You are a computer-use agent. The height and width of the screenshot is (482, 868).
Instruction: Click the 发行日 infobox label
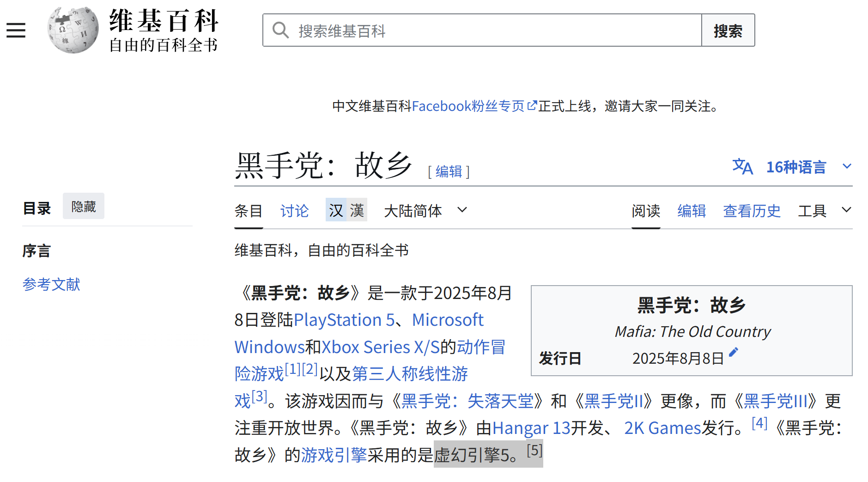(560, 359)
